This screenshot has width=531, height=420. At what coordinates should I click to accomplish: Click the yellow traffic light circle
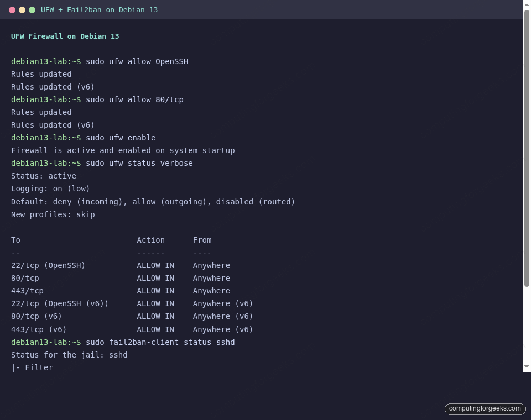click(22, 9)
